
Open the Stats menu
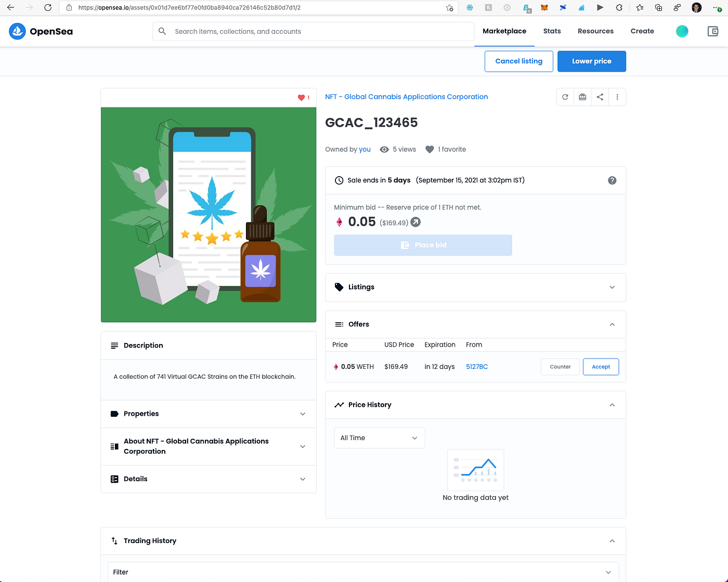552,31
